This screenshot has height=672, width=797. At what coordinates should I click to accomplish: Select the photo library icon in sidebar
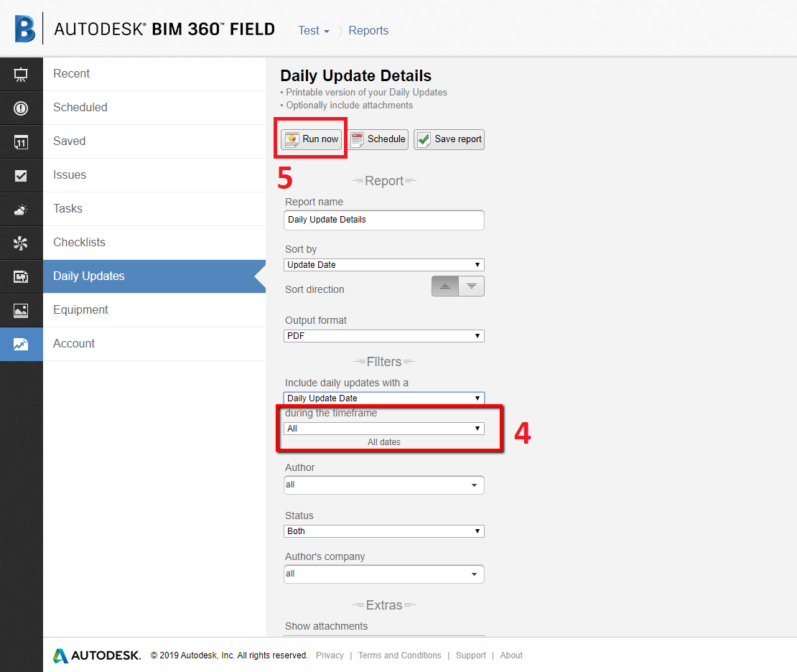click(21, 310)
